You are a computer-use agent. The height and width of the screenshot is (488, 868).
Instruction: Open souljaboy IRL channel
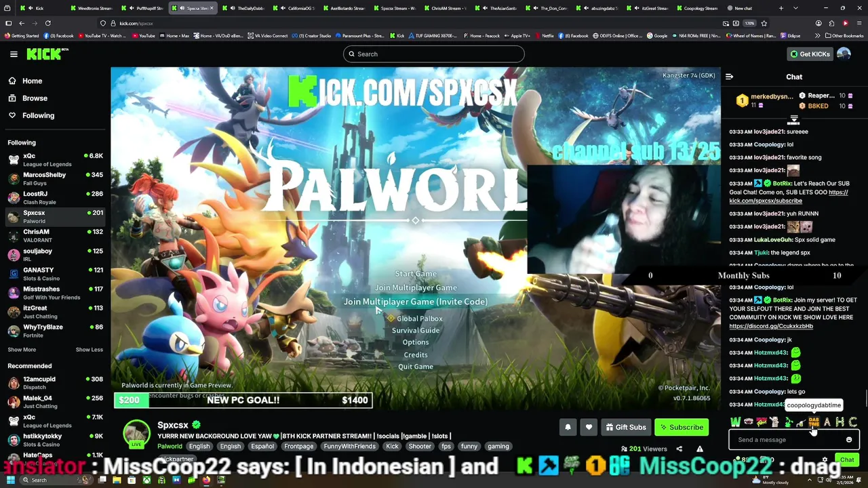coord(56,254)
